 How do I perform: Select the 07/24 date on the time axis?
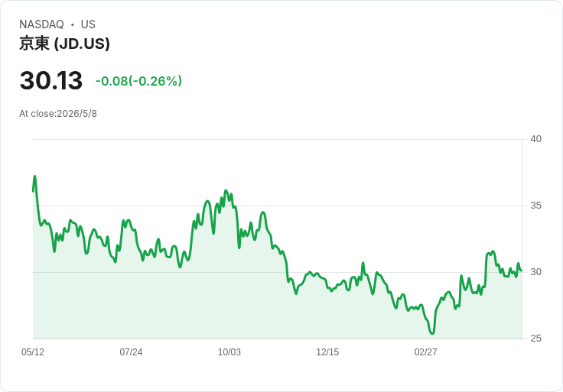pos(131,352)
